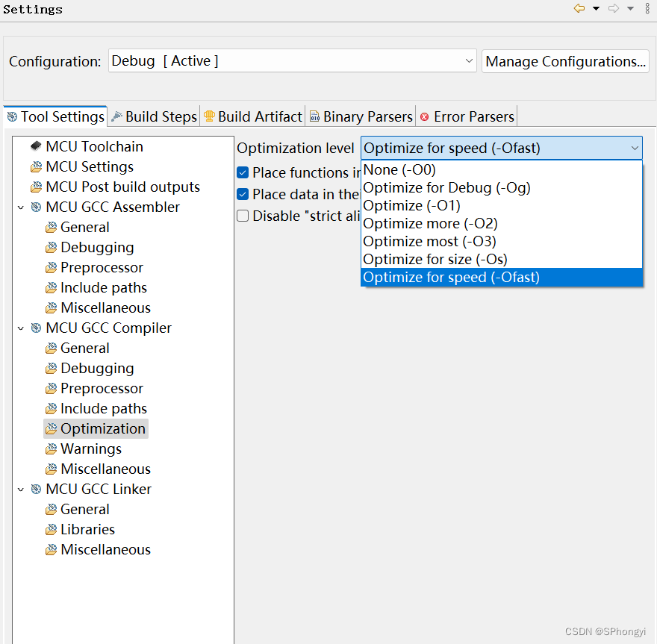Screen dimensions: 657x644
Task: Collapse the MCU GCC Assembler node
Action: pos(20,207)
